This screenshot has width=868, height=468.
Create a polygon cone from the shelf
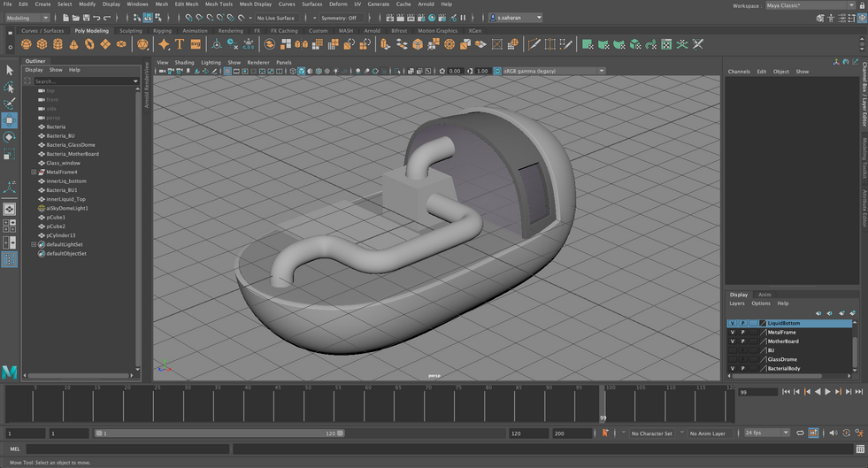pos(73,44)
